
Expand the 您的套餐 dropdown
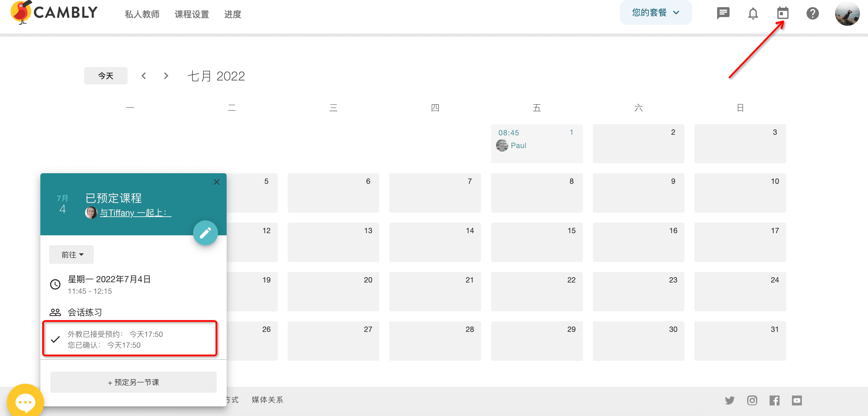click(655, 13)
